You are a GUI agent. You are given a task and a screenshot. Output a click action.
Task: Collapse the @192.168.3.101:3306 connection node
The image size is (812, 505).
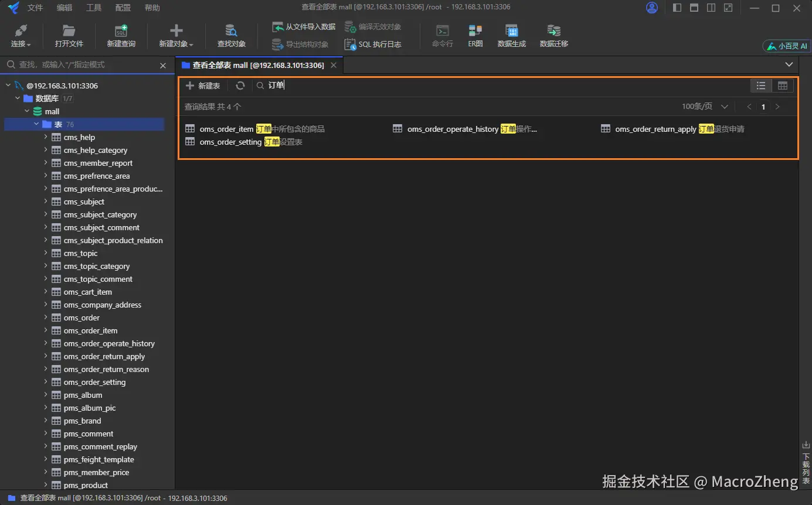click(8, 86)
